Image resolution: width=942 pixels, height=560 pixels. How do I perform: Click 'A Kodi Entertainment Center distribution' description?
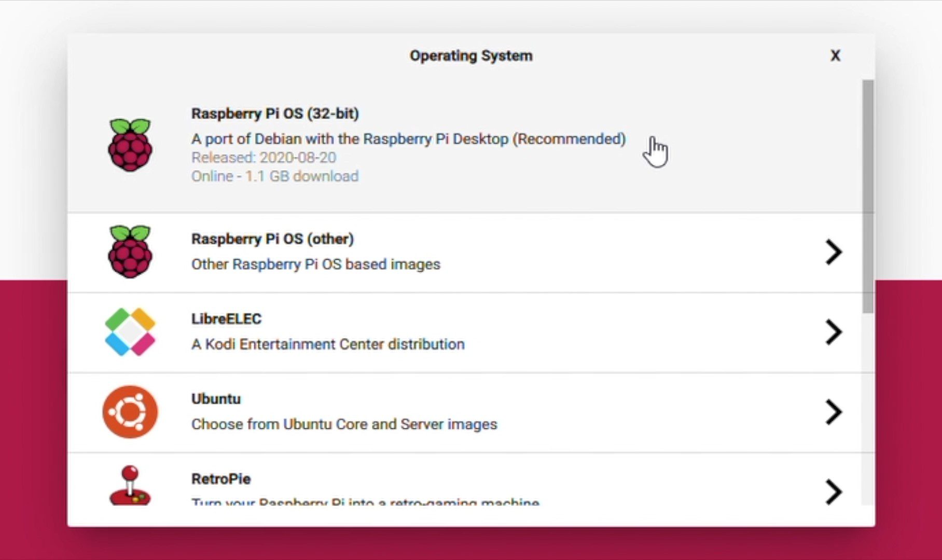pos(328,344)
